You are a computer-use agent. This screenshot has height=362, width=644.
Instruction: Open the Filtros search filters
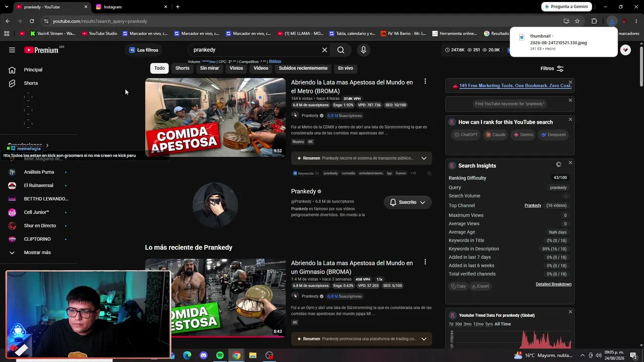(x=552, y=68)
